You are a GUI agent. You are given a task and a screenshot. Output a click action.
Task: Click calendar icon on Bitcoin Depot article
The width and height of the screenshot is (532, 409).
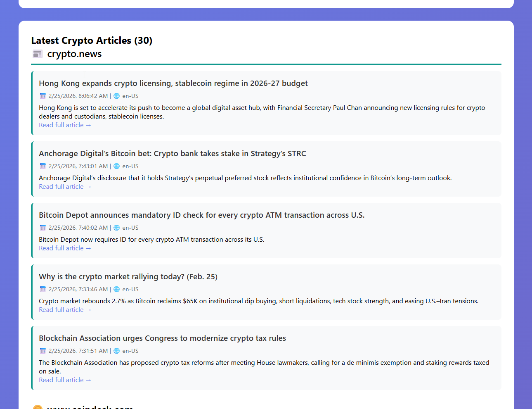43,228
